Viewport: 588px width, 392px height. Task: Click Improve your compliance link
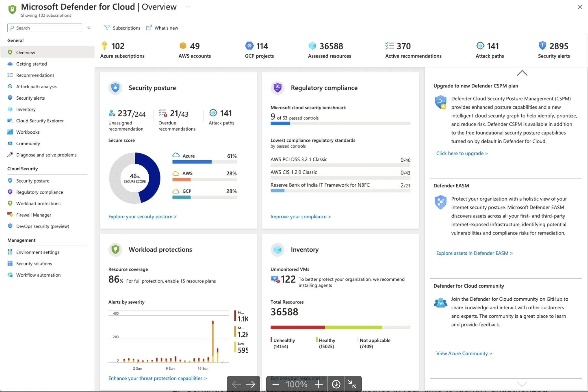301,217
